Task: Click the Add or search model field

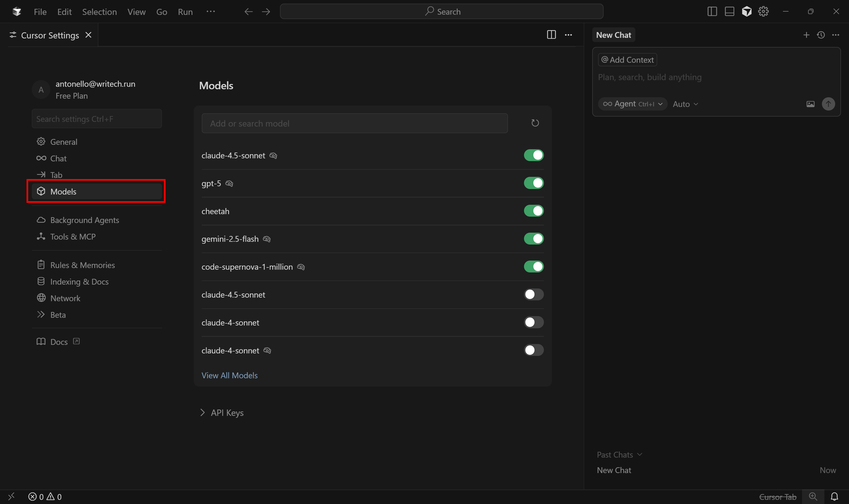Action: [354, 123]
